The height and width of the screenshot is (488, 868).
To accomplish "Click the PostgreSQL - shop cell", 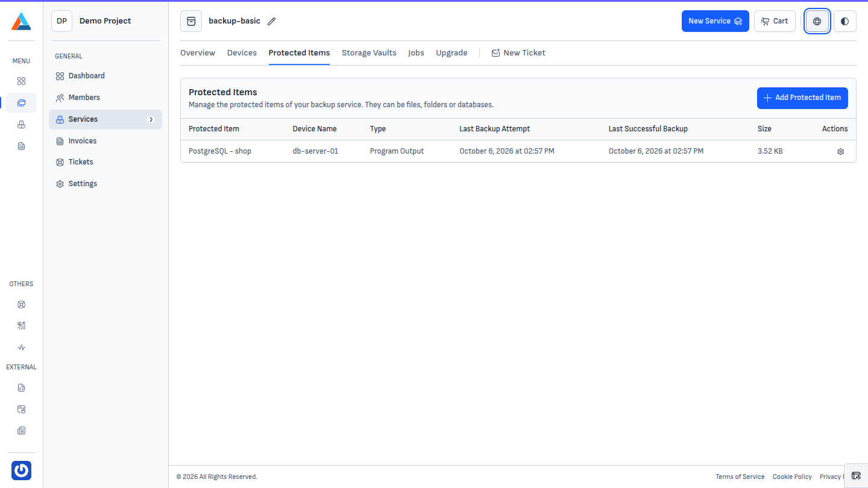I will [x=220, y=151].
